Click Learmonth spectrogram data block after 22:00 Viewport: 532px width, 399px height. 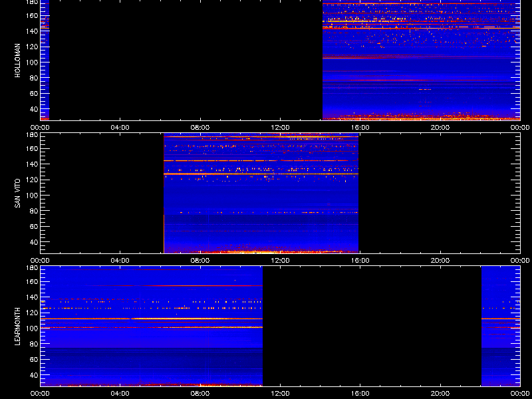(x=501, y=327)
